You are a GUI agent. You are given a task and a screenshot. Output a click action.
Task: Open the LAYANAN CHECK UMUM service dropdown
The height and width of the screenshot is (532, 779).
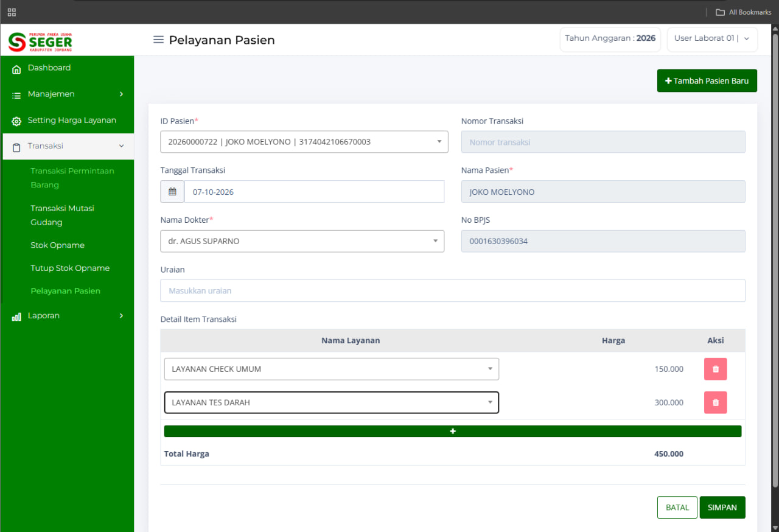point(332,369)
